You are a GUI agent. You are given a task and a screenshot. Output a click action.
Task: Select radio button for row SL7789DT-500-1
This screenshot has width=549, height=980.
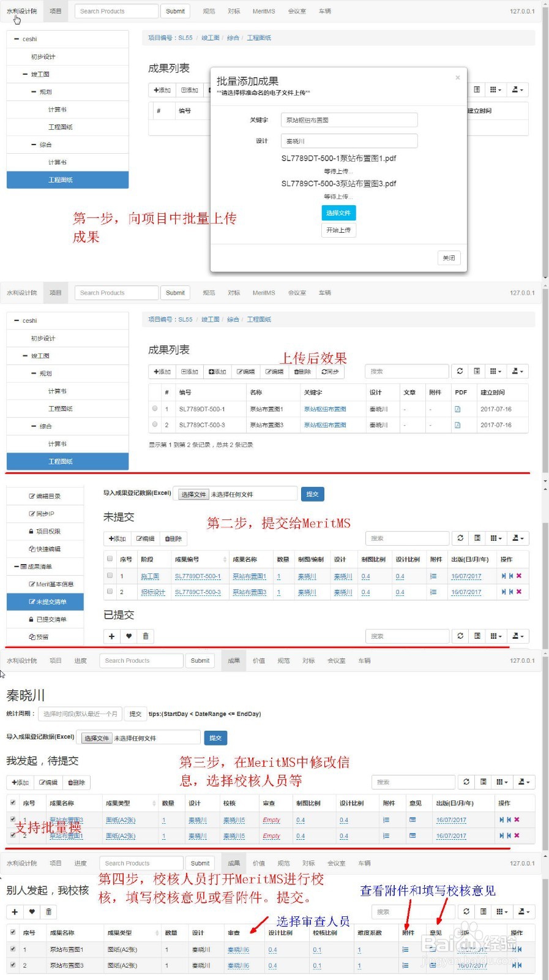[x=155, y=409]
